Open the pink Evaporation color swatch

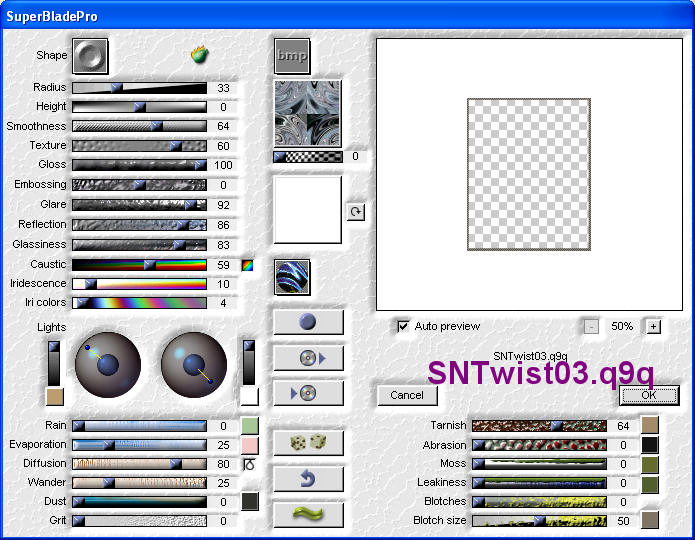tap(250, 445)
